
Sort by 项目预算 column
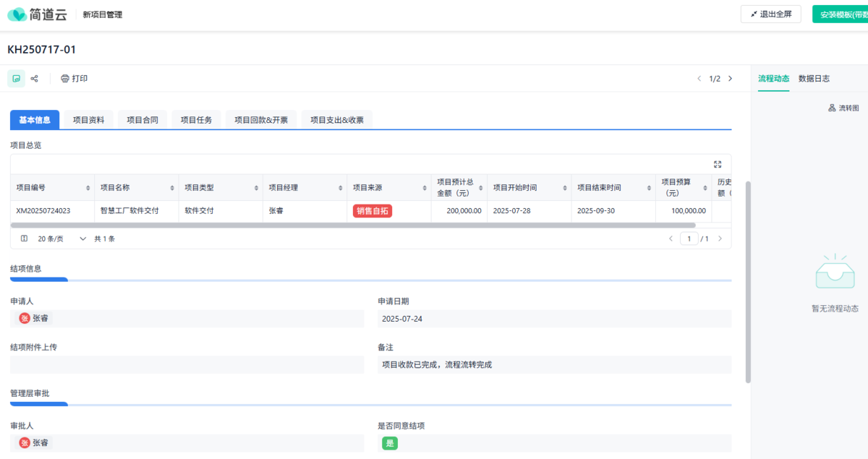coord(706,188)
